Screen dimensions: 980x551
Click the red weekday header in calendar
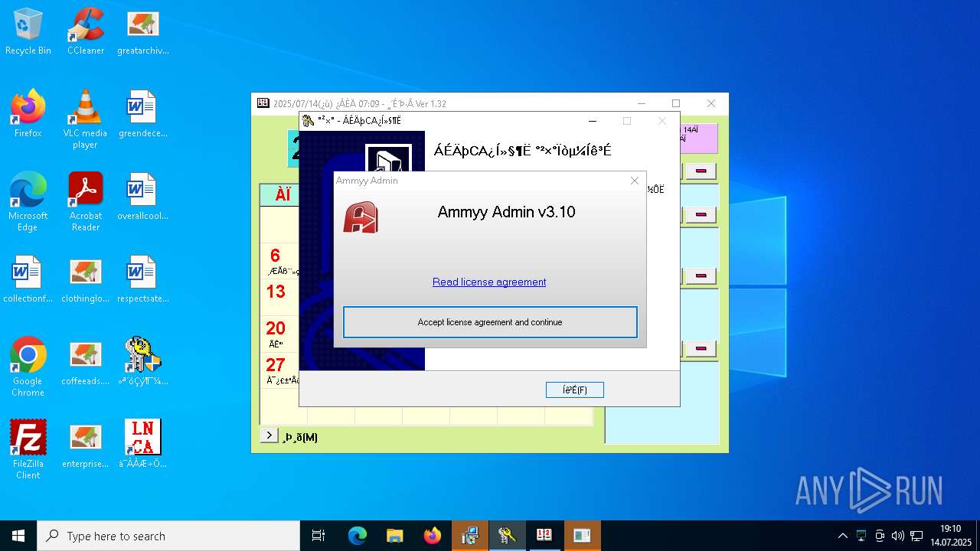point(283,195)
